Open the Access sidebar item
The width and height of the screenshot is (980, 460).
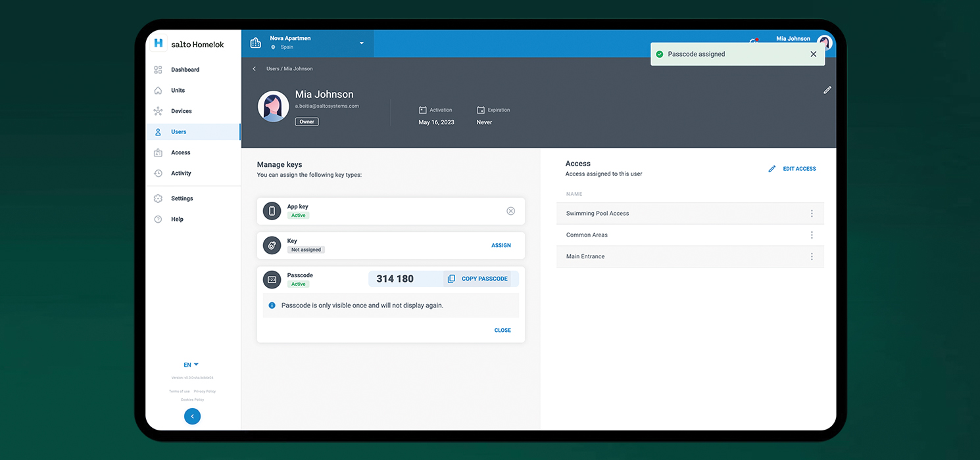(180, 152)
